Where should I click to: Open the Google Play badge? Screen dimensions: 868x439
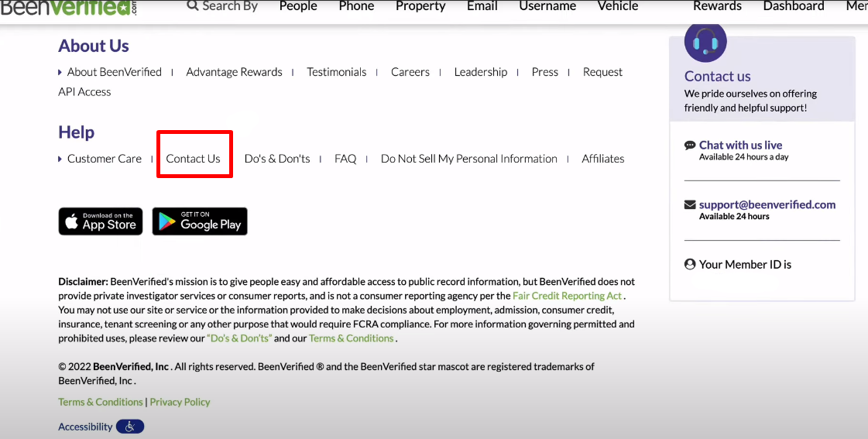pos(200,221)
